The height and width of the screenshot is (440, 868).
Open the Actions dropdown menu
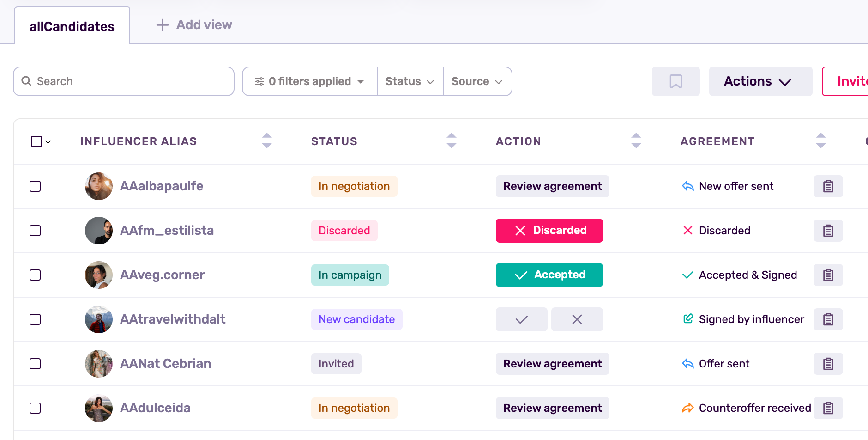pyautogui.click(x=760, y=81)
